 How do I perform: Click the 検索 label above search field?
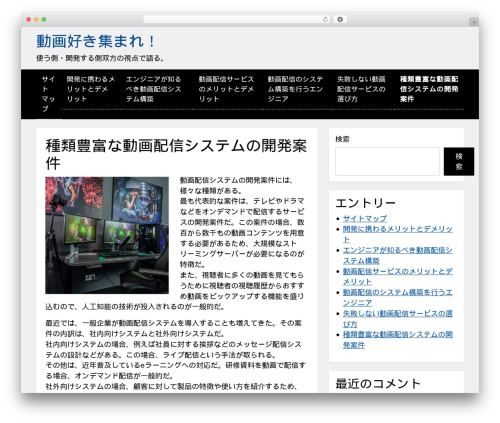click(342, 139)
